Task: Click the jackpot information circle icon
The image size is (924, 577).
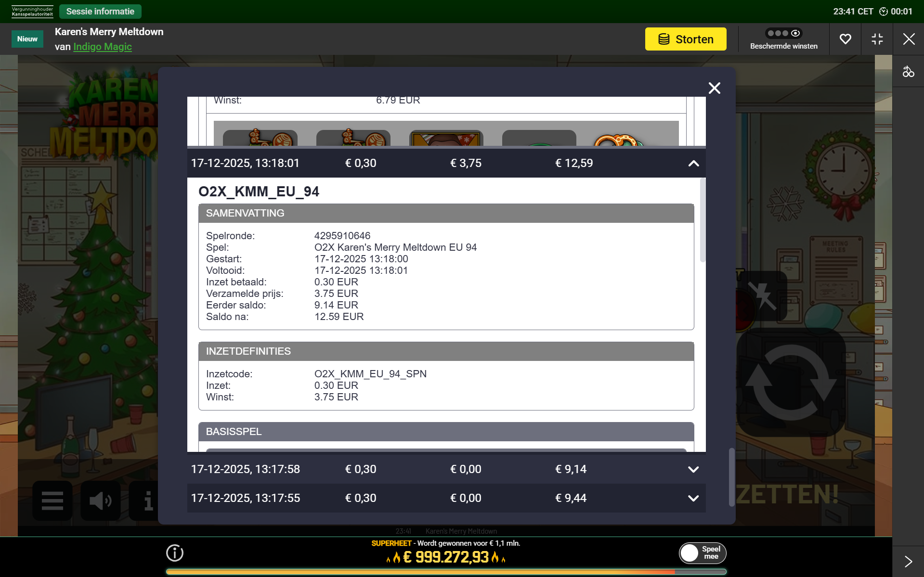Action: click(x=175, y=553)
